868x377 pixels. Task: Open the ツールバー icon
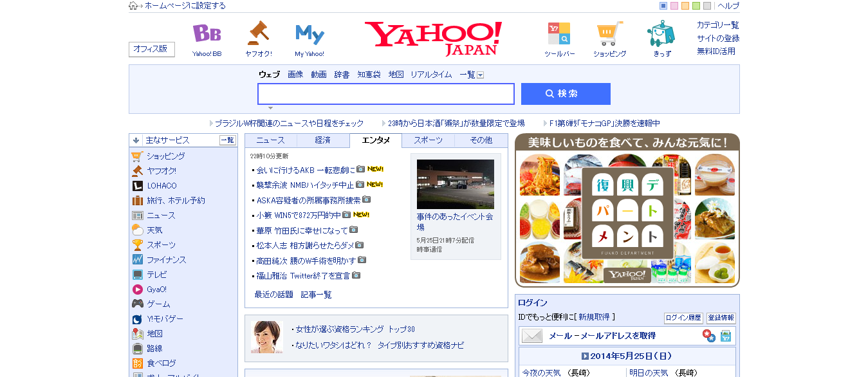(x=559, y=33)
